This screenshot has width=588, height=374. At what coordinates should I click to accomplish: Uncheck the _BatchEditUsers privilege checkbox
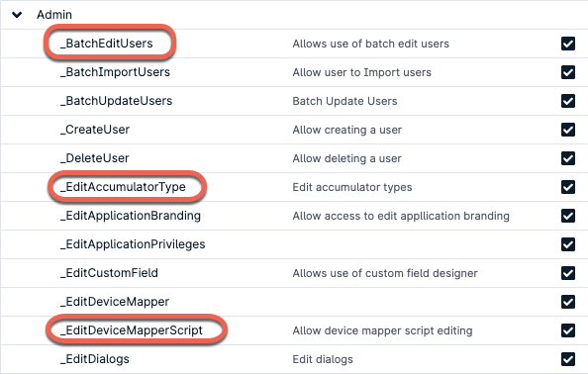coord(568,44)
